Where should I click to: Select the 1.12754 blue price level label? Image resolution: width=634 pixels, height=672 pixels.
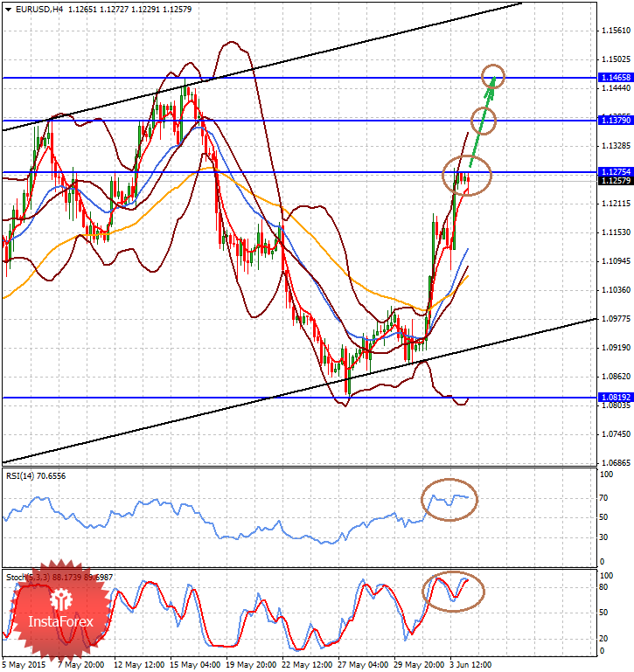coord(616,172)
